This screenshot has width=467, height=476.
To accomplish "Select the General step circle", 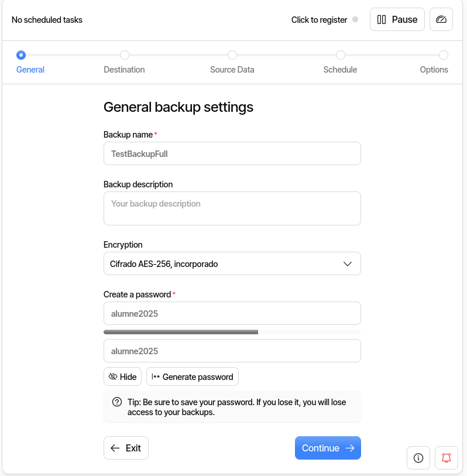I will pos(21,55).
